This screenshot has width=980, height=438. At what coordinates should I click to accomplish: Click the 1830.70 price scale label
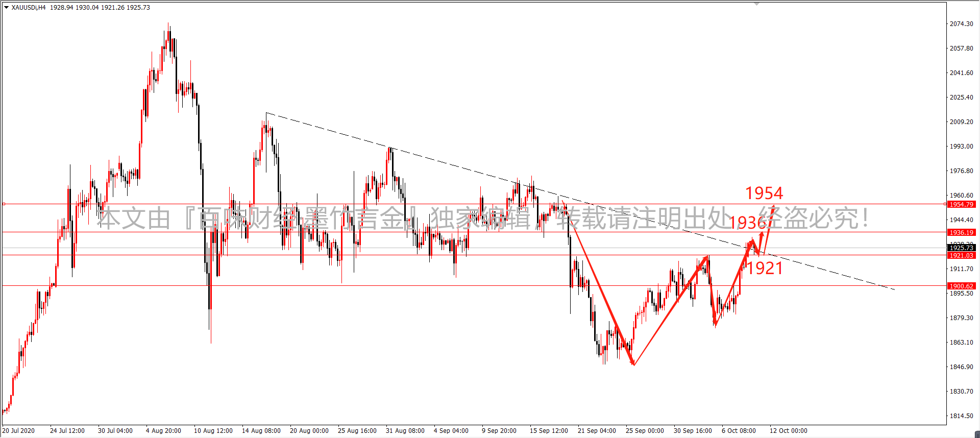[961, 392]
